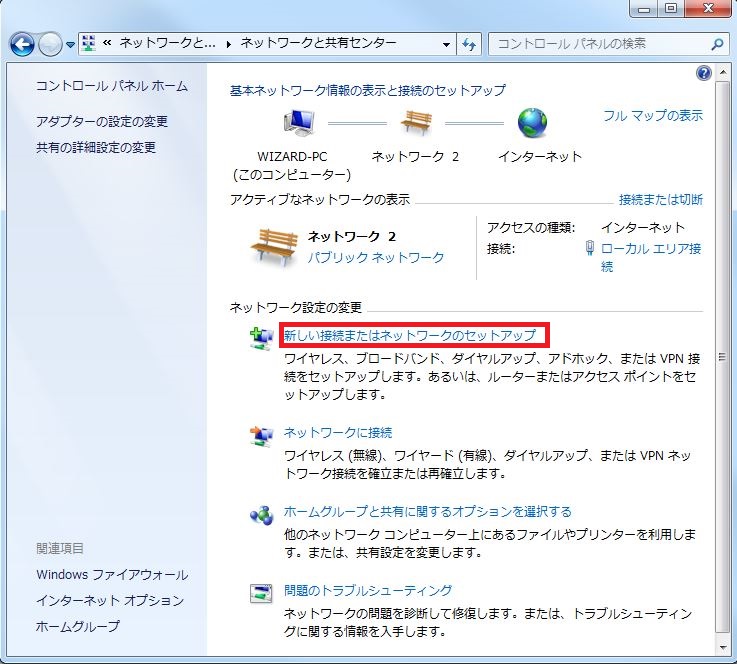Click the ネットワークに接続 link
Screen dimensions: 737x664
pos(338,433)
